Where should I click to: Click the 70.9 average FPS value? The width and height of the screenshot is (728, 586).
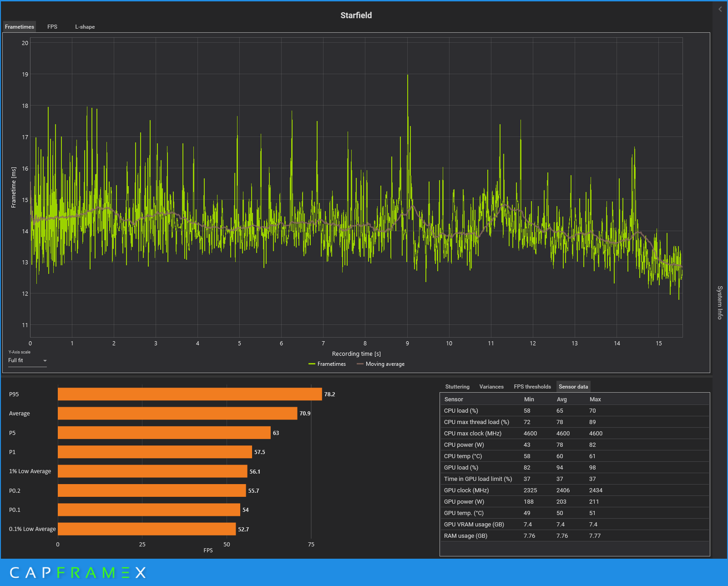tap(305, 414)
